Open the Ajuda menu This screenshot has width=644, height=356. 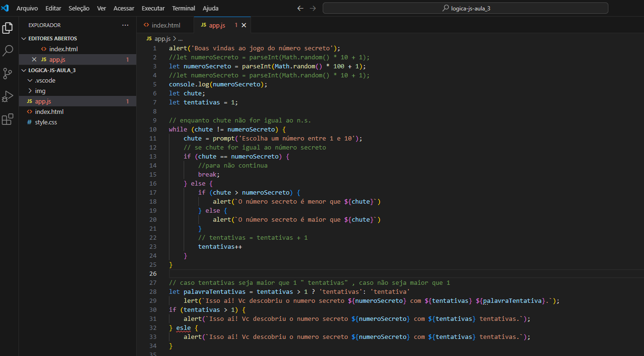tap(211, 9)
